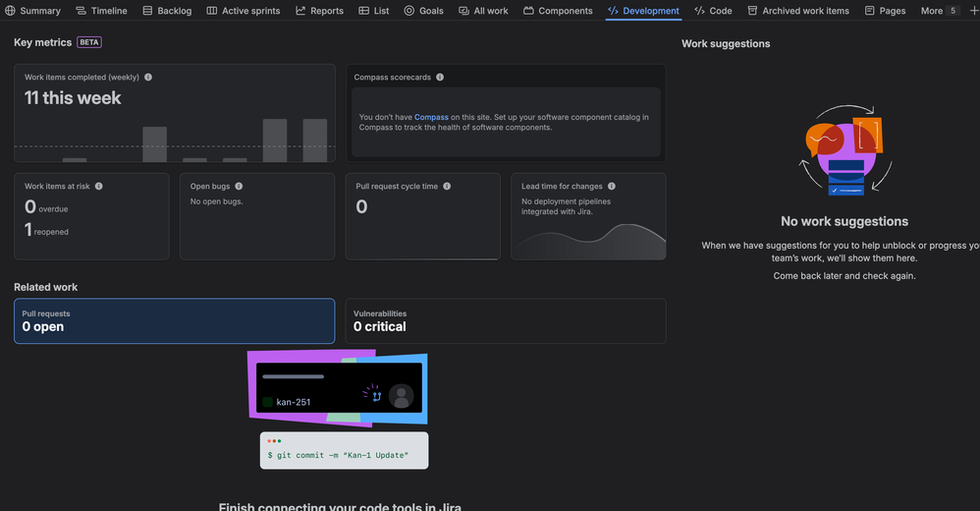The height and width of the screenshot is (511, 980).
Task: Click info icon next to Open bugs
Action: click(x=239, y=186)
